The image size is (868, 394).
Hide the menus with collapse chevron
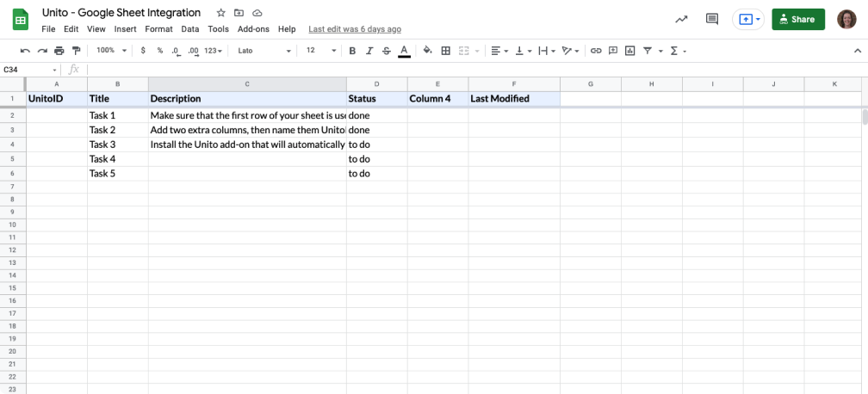858,51
